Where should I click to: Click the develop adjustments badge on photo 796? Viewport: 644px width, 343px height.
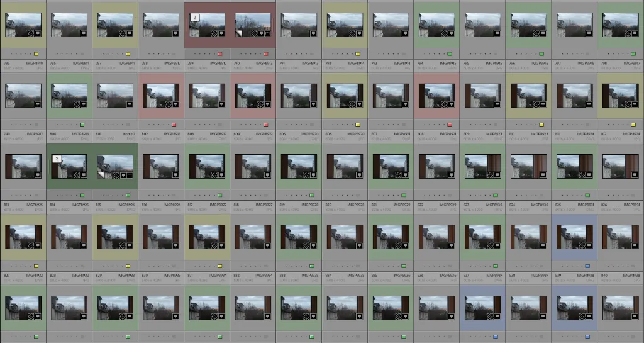pos(537,104)
